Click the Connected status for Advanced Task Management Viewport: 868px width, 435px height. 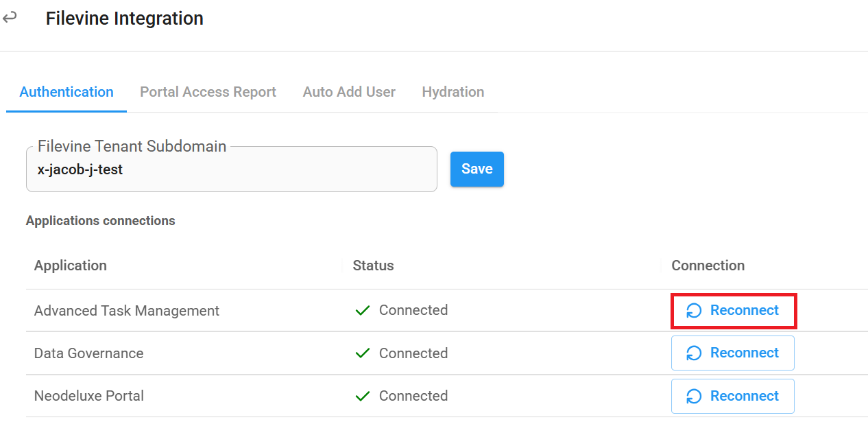pyautogui.click(x=413, y=310)
